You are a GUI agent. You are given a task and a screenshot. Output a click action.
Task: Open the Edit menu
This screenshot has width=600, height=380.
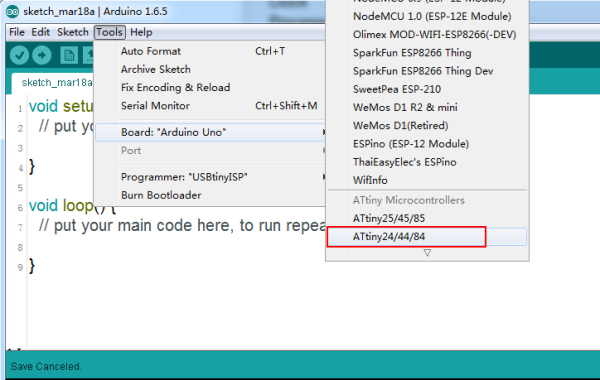pos(41,32)
